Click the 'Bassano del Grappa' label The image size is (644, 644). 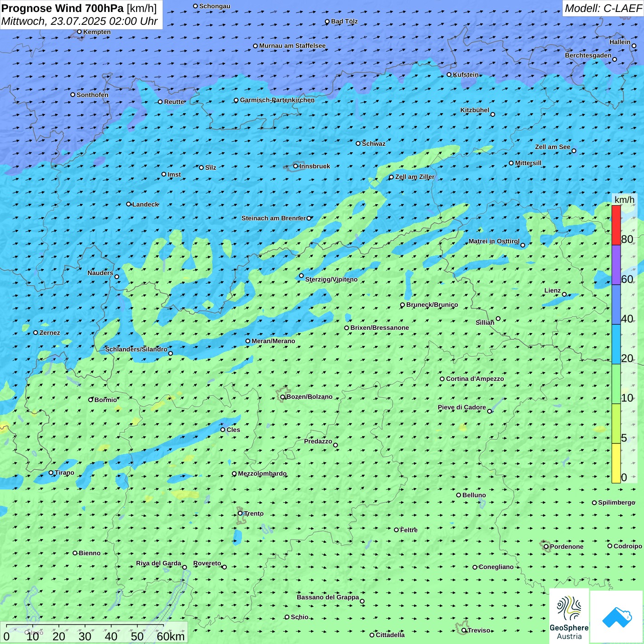point(328,597)
